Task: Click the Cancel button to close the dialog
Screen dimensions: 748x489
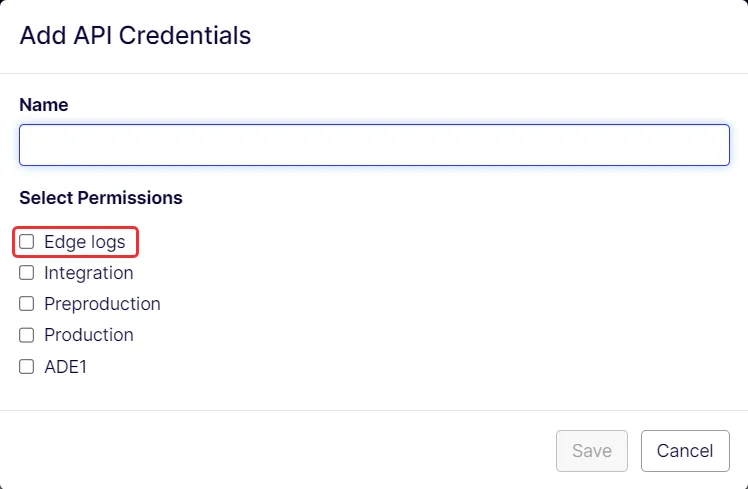Action: (685, 451)
